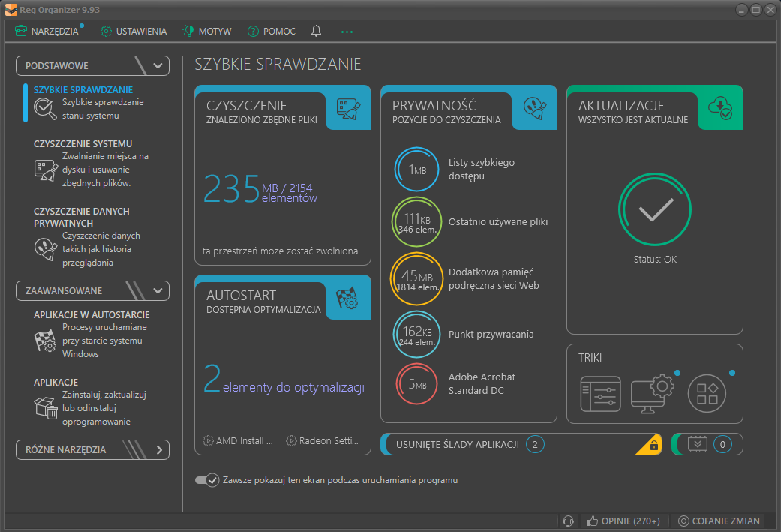Open the round apps grid icon in Triki
The height and width of the screenshot is (532, 781).
(x=707, y=393)
